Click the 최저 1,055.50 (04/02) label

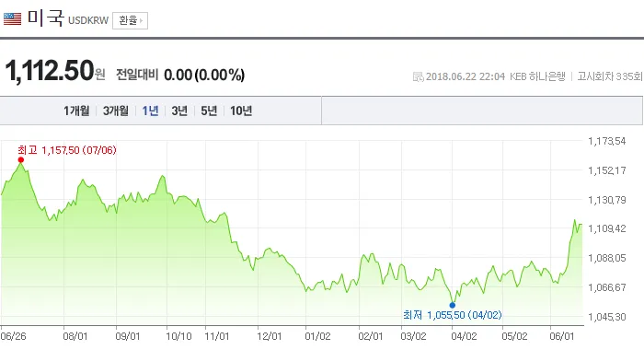point(453,315)
